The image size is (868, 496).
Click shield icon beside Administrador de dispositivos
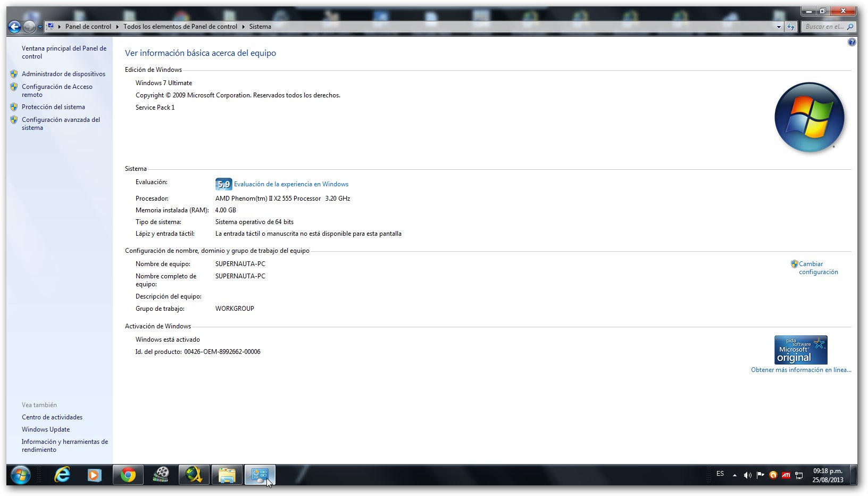(14, 74)
